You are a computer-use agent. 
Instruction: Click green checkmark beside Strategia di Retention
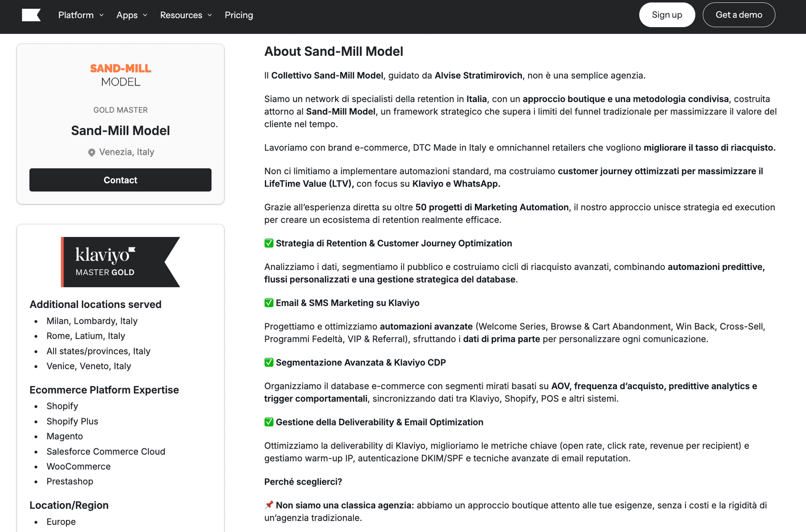tap(269, 243)
